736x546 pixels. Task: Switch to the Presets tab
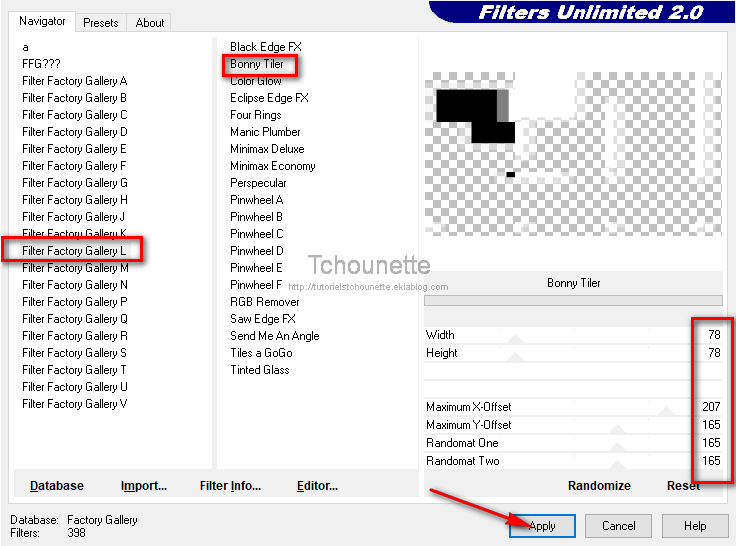[101, 22]
